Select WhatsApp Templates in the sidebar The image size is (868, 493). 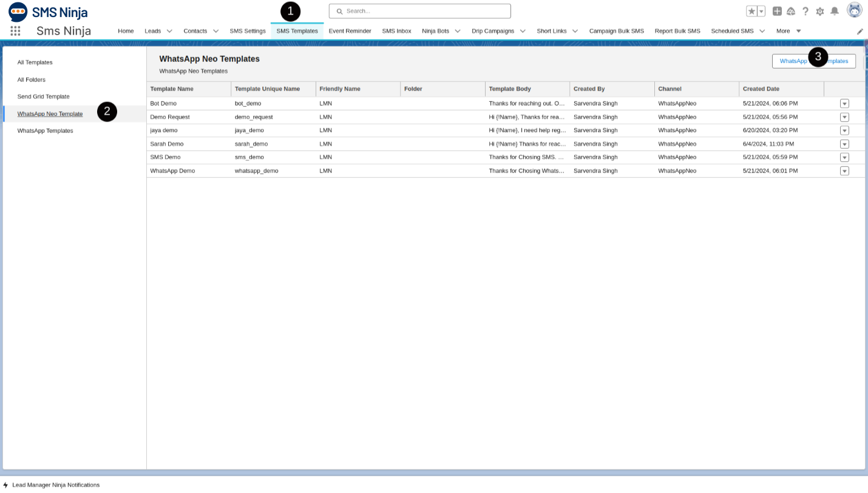point(45,131)
